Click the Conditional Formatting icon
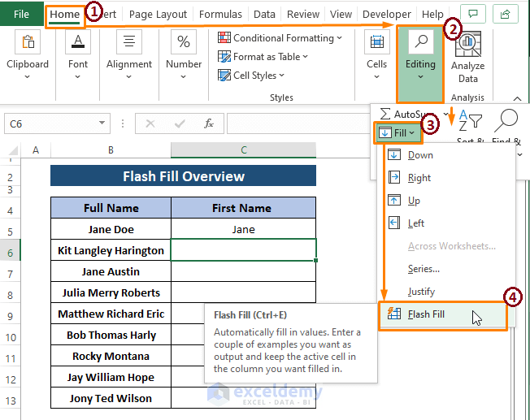 click(x=224, y=38)
